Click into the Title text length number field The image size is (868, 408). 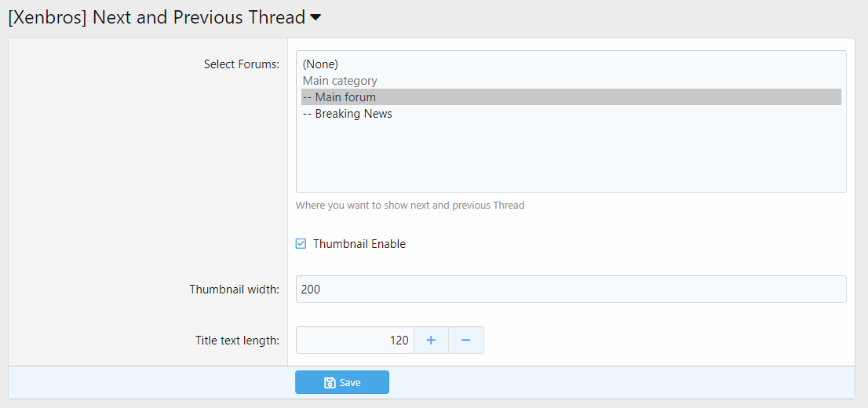[355, 341]
